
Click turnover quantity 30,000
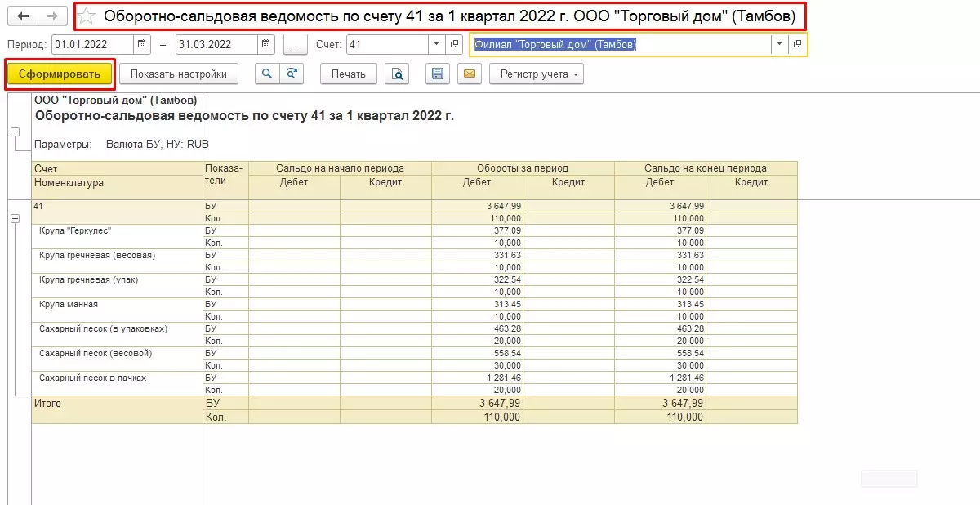point(507,365)
